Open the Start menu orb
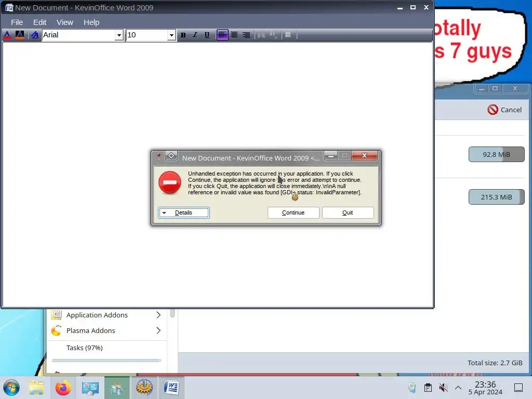 coord(11,388)
